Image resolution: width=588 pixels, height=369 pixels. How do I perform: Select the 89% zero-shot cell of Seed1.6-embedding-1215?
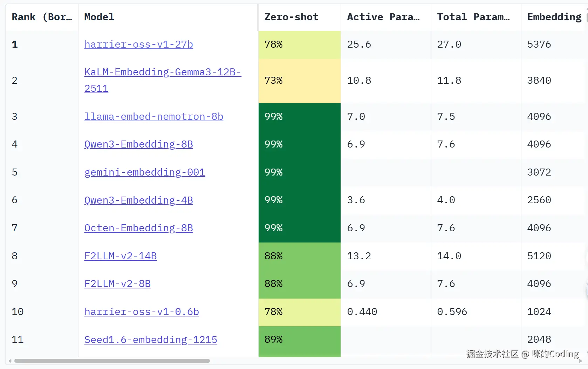pos(300,340)
